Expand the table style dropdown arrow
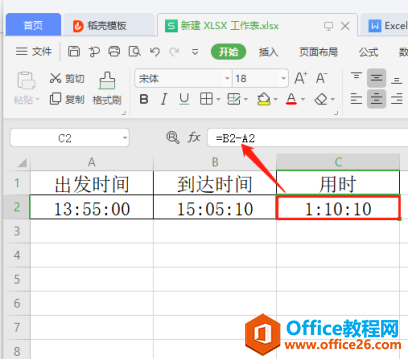 point(246,99)
